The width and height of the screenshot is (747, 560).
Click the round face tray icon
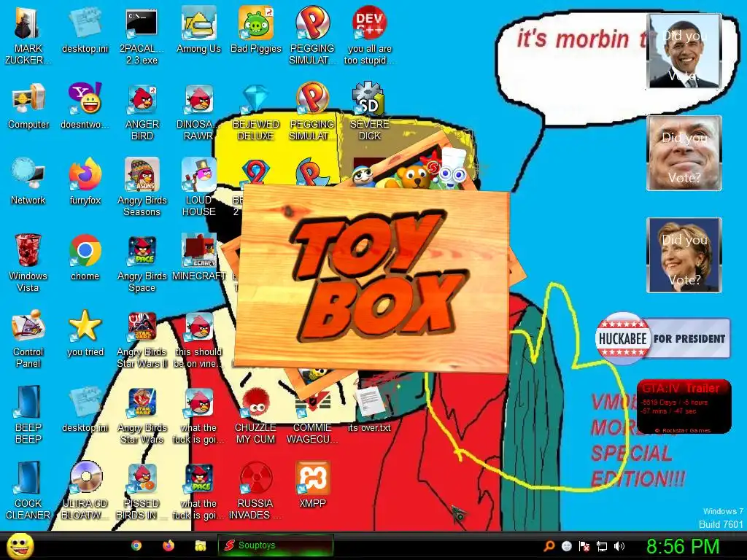(566, 546)
